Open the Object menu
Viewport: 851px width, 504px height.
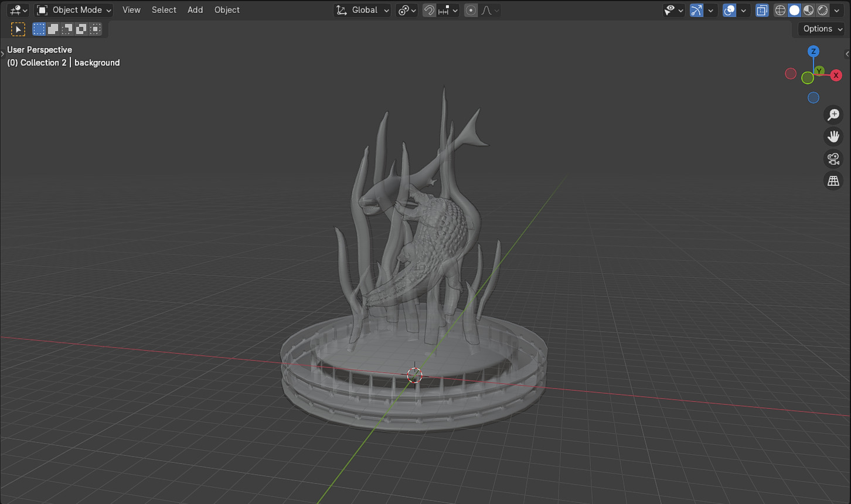coord(227,10)
